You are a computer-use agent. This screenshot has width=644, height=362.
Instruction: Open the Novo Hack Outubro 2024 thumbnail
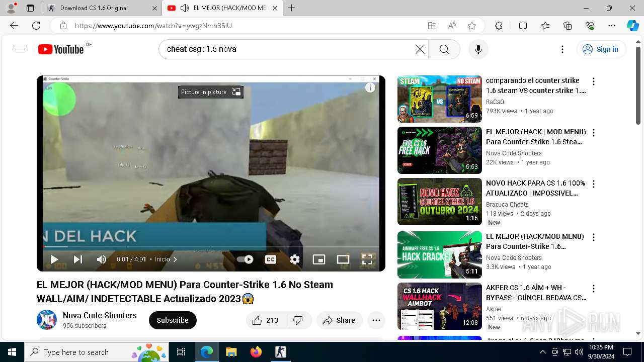[440, 202]
